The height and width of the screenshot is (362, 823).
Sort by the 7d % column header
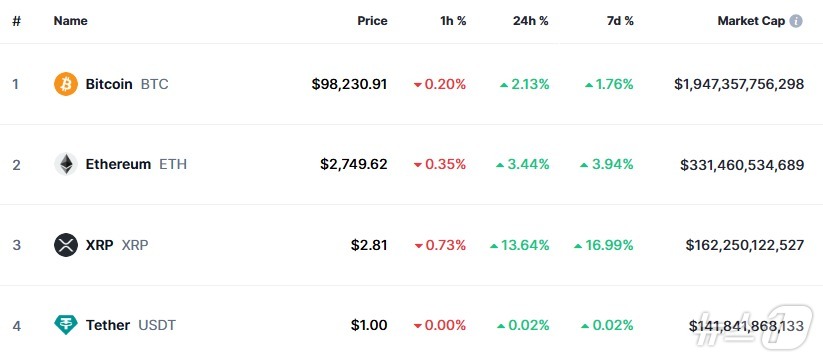620,21
